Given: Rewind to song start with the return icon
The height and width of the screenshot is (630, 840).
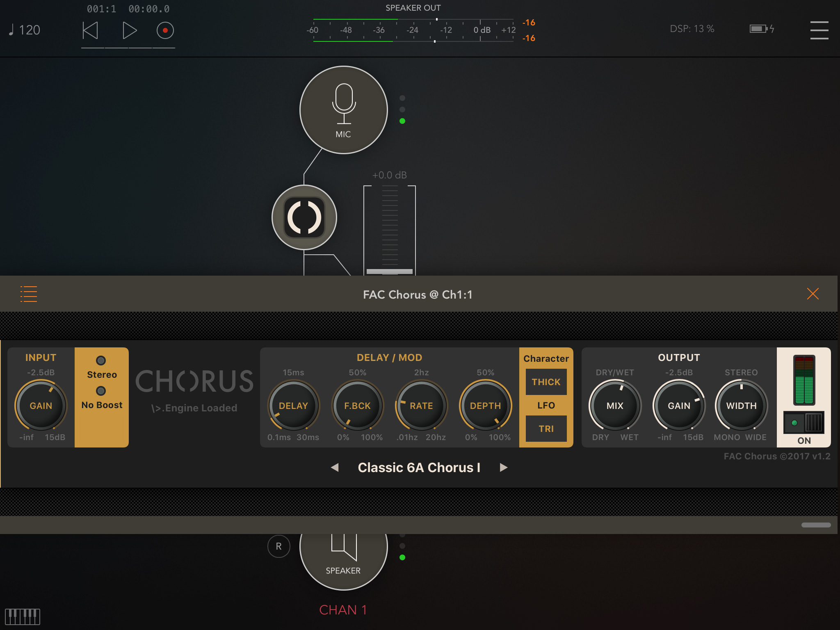Looking at the screenshot, I should tap(90, 30).
